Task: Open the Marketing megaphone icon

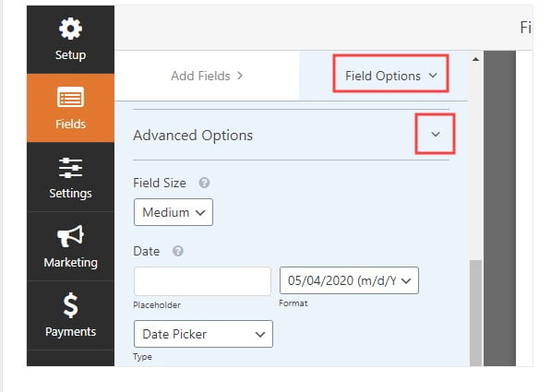Action: pyautogui.click(x=70, y=236)
